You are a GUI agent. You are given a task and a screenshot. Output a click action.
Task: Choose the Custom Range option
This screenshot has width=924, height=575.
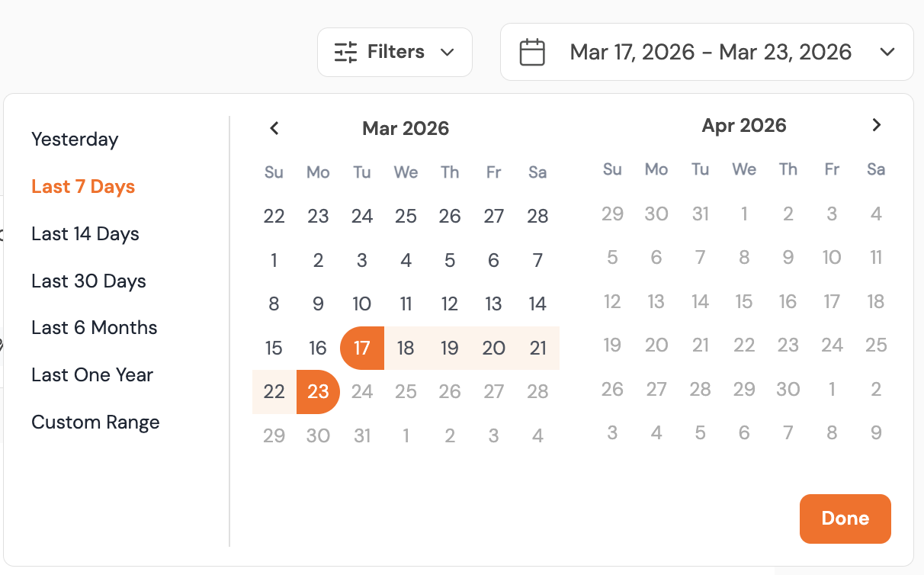tap(95, 422)
